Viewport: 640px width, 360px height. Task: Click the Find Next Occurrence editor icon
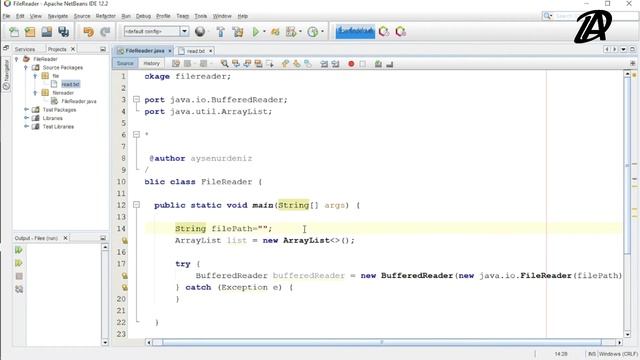(x=247, y=64)
